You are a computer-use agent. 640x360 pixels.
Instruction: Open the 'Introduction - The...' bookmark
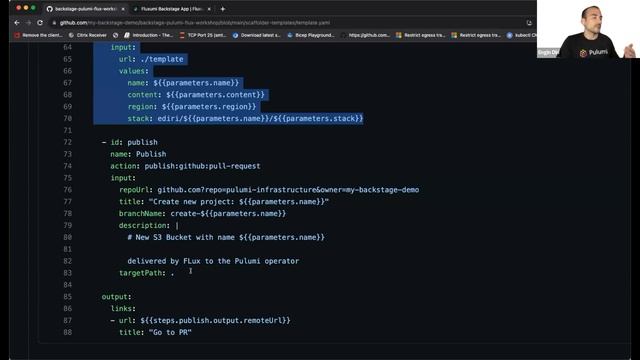click(149, 36)
